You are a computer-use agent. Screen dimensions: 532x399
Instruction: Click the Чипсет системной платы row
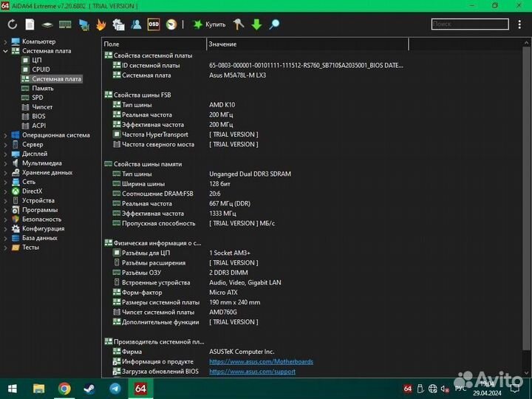point(174,312)
